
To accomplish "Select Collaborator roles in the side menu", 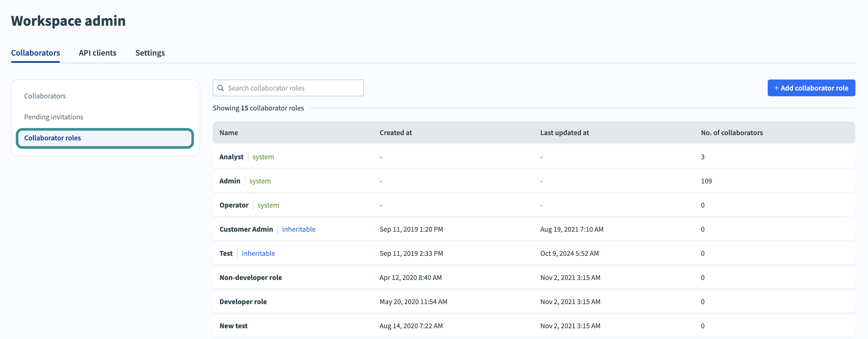I will 105,138.
